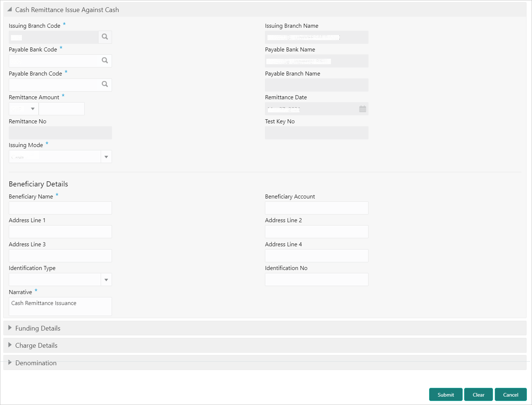Click the Address Line 1 field

pyautogui.click(x=60, y=232)
